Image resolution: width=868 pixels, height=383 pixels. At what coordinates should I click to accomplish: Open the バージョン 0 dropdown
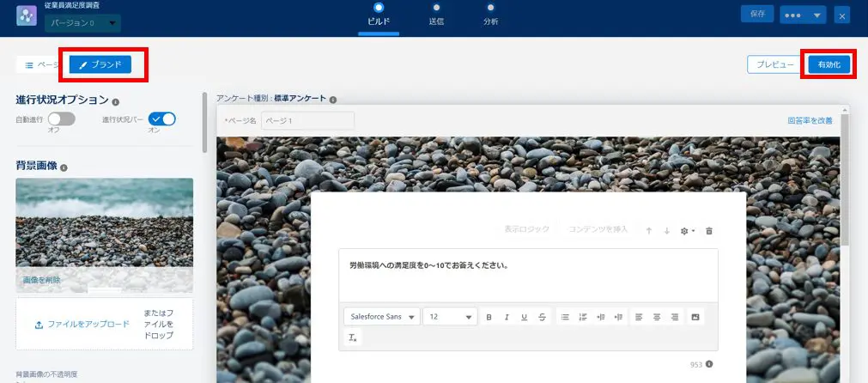point(83,23)
